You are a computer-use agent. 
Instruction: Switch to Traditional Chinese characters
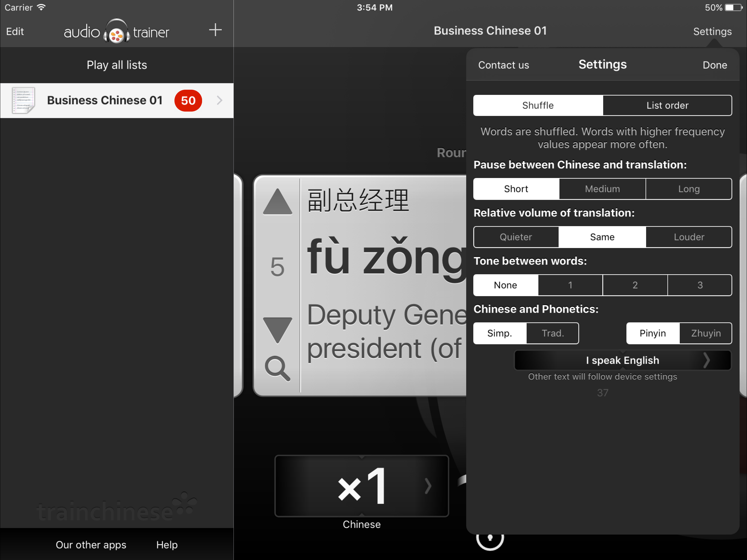click(x=553, y=333)
